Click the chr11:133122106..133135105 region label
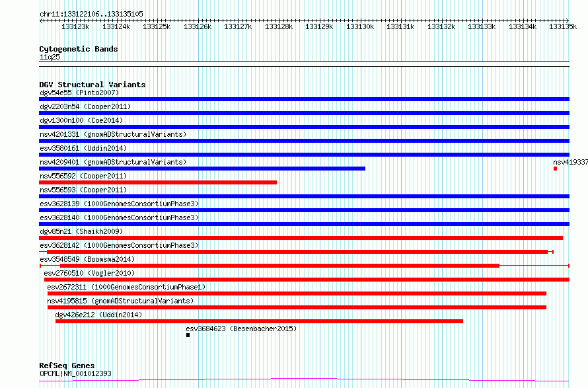 tap(91, 14)
